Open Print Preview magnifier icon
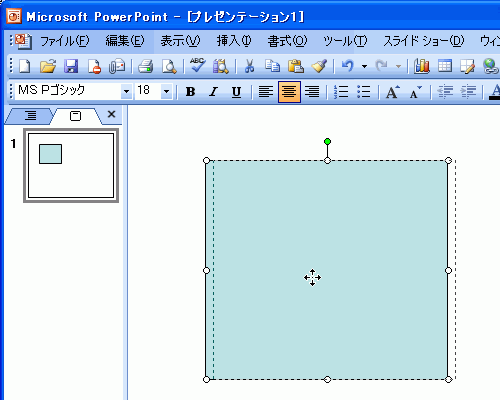 click(x=169, y=66)
